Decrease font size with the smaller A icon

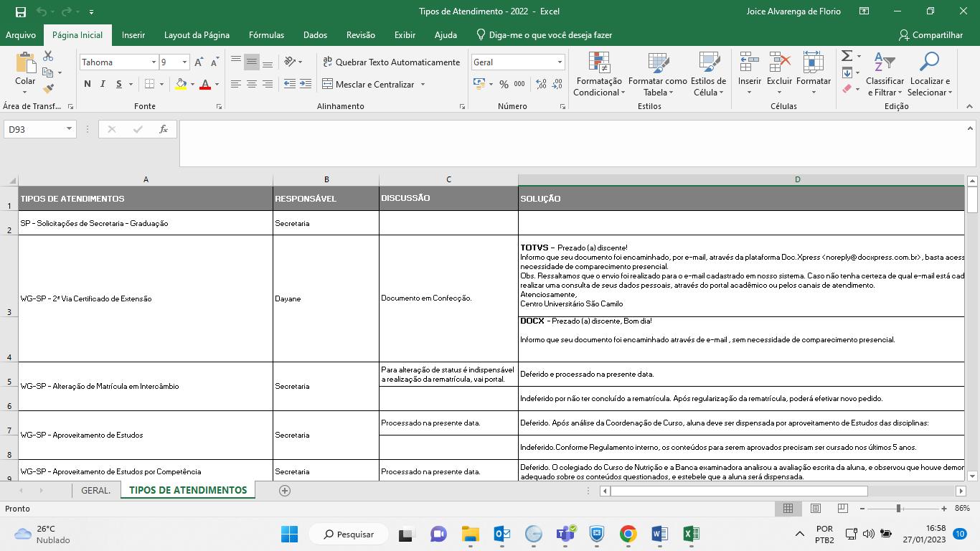[x=215, y=62]
